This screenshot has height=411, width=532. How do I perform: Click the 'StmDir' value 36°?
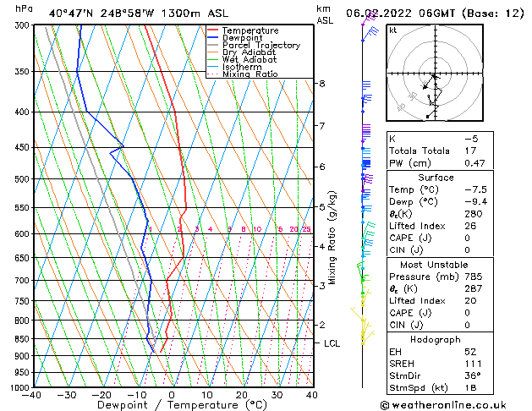click(473, 376)
